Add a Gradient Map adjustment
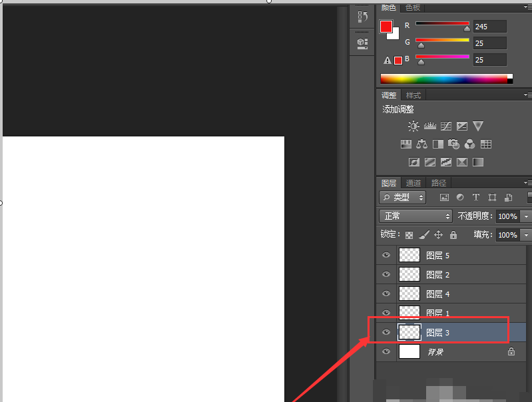532x402 pixels. (477, 162)
